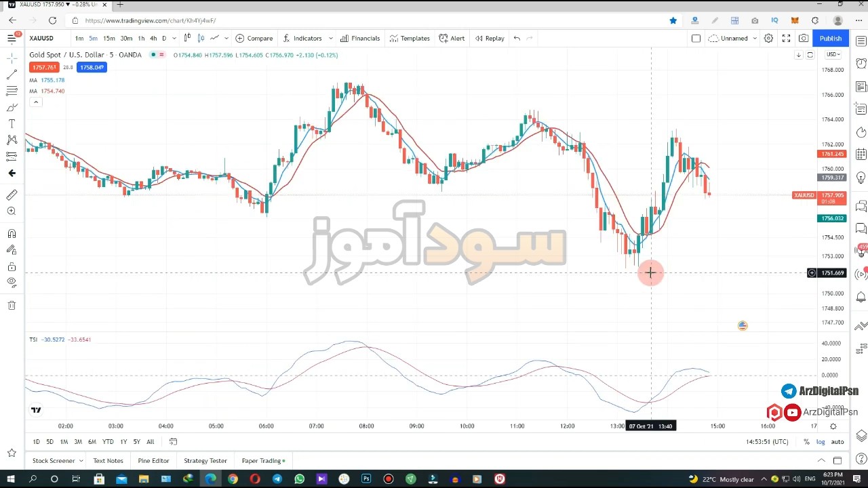Open the Financials button

pos(360,39)
